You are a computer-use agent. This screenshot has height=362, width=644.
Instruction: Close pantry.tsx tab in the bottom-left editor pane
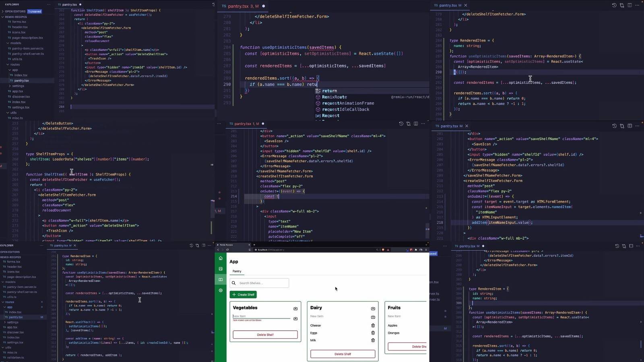tap(75, 246)
